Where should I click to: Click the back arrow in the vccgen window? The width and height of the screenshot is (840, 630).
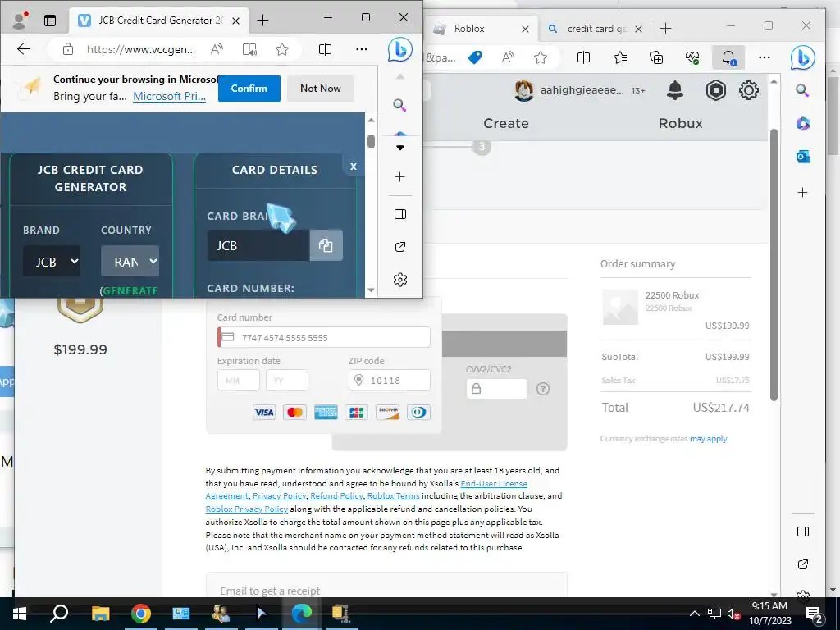pos(24,49)
